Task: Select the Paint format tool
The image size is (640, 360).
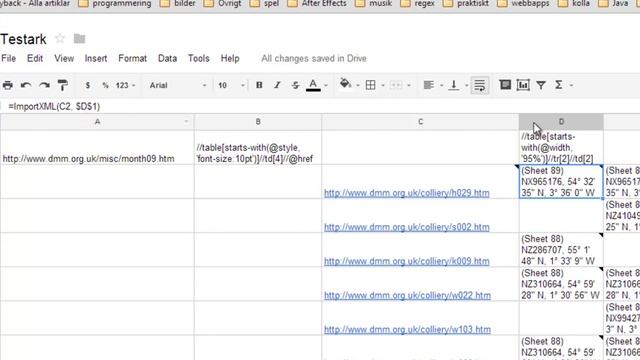Action: (x=62, y=85)
